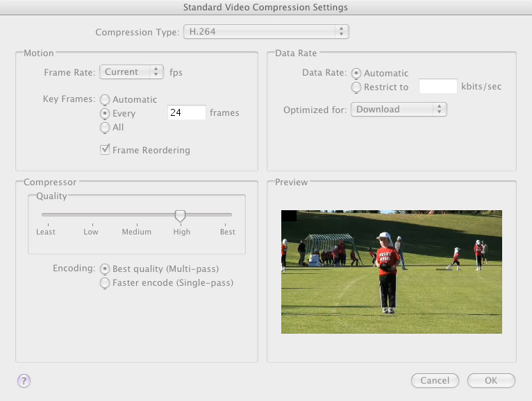Click the Quality slider handle

[180, 216]
